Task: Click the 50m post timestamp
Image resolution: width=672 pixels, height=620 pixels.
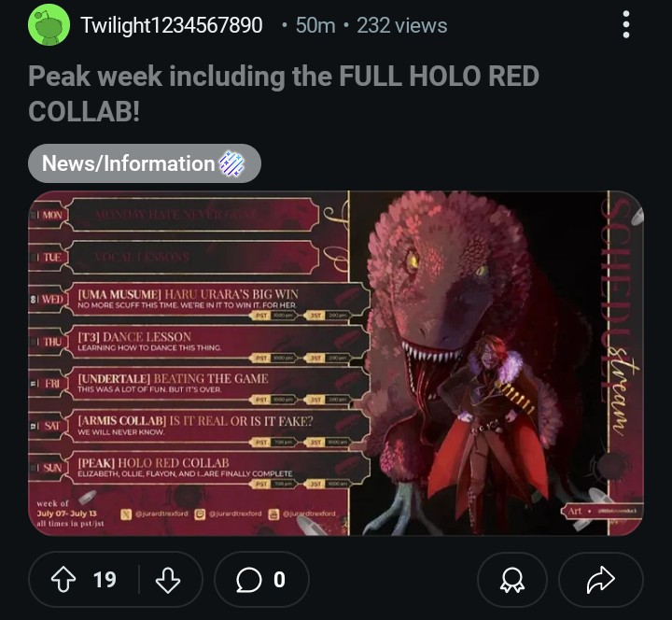Action: coord(315,25)
